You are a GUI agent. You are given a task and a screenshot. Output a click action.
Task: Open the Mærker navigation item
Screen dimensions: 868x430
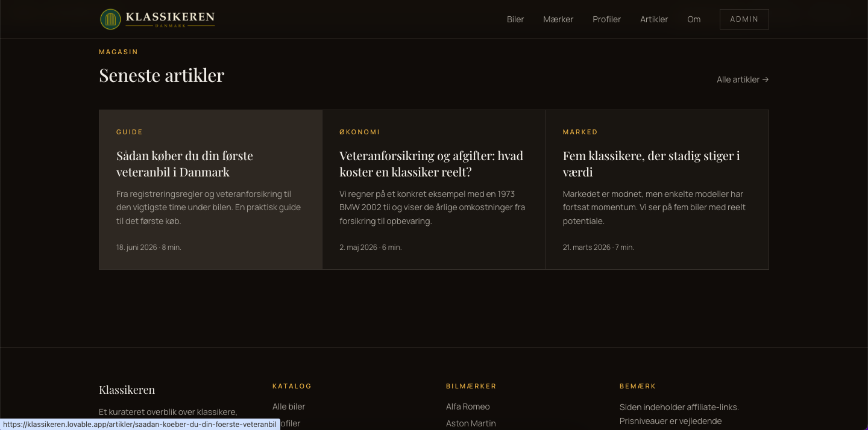point(558,19)
